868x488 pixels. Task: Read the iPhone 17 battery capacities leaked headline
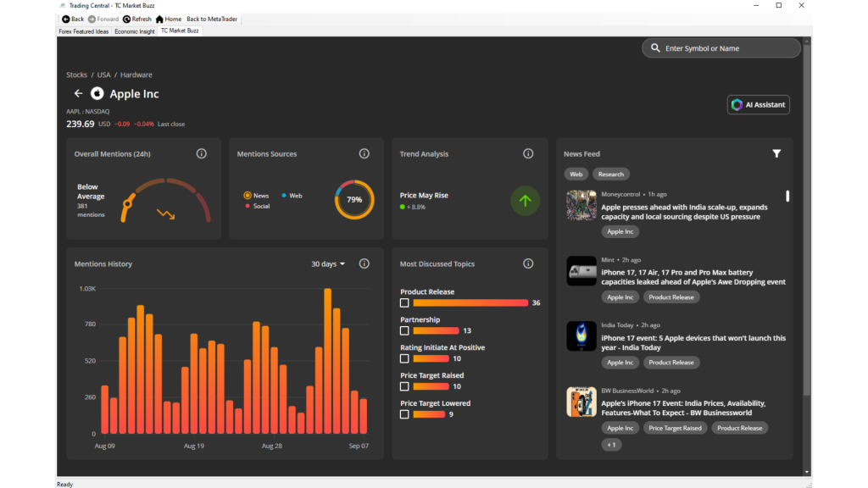pos(693,277)
